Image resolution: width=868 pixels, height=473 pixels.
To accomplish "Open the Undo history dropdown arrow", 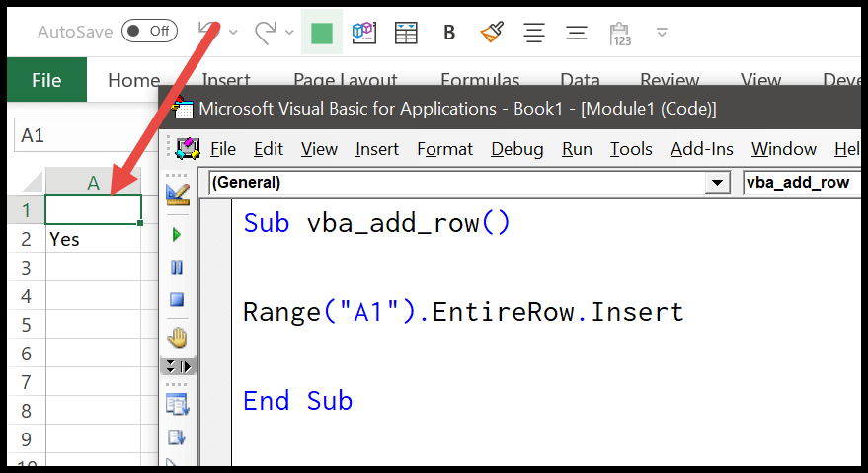I will tap(233, 33).
